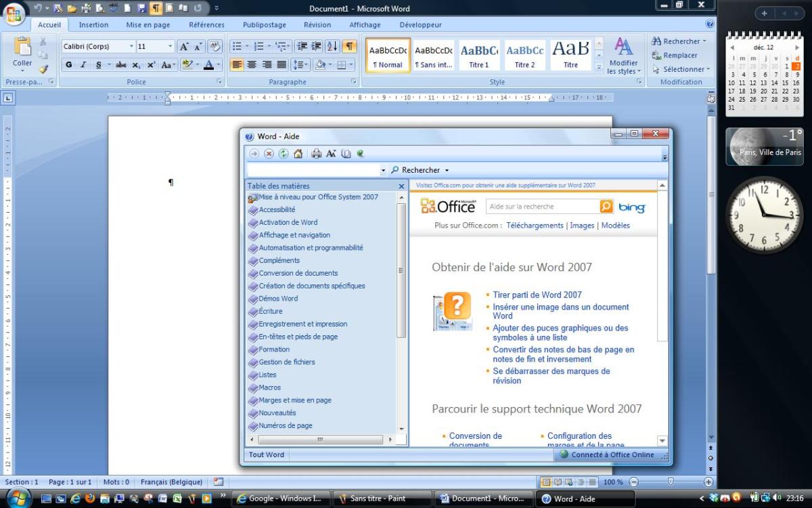Select the Révision tab
This screenshot has width=812, height=508.
(317, 25)
